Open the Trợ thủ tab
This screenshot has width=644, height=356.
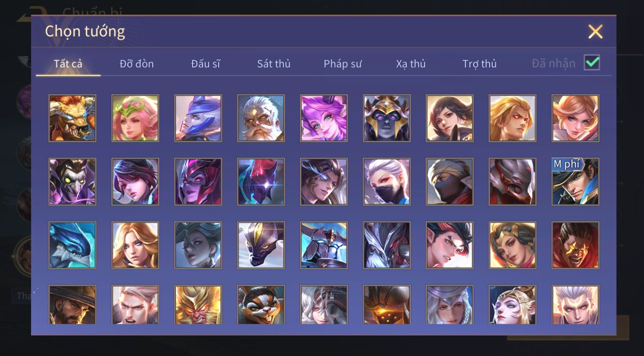479,64
